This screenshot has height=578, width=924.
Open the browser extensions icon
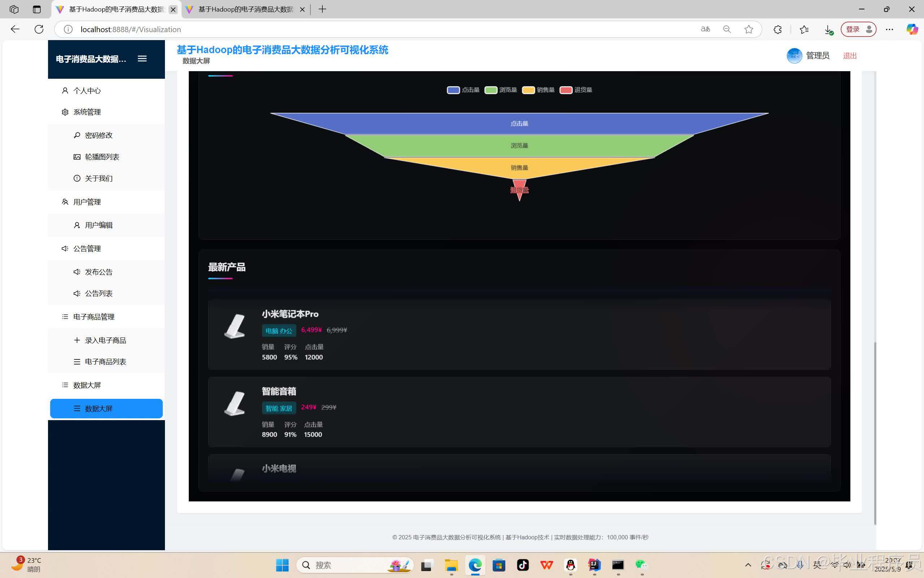pyautogui.click(x=778, y=29)
